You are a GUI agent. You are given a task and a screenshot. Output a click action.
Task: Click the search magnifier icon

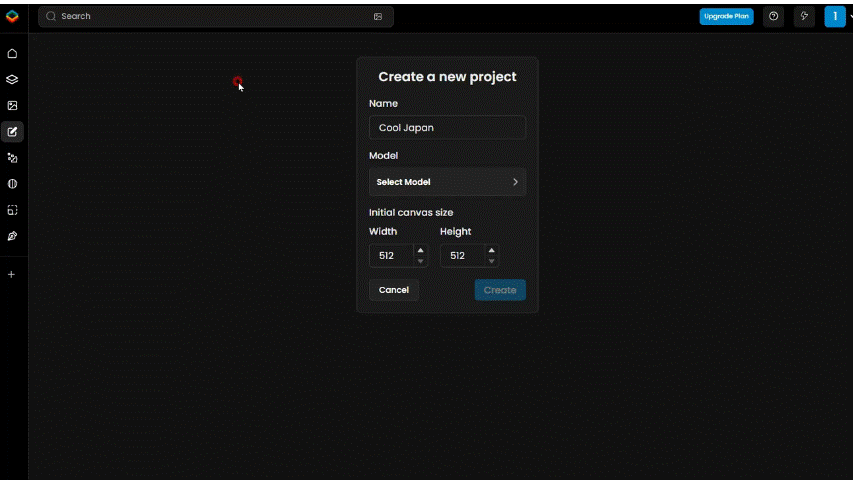51,16
